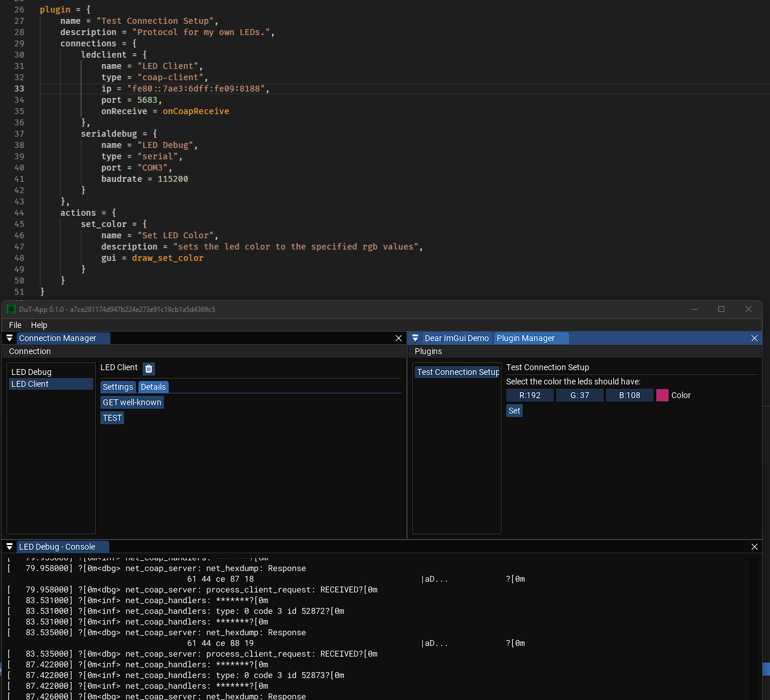The image size is (770, 700).
Task: Click the DuT-App title bar icon
Action: pos(11,309)
